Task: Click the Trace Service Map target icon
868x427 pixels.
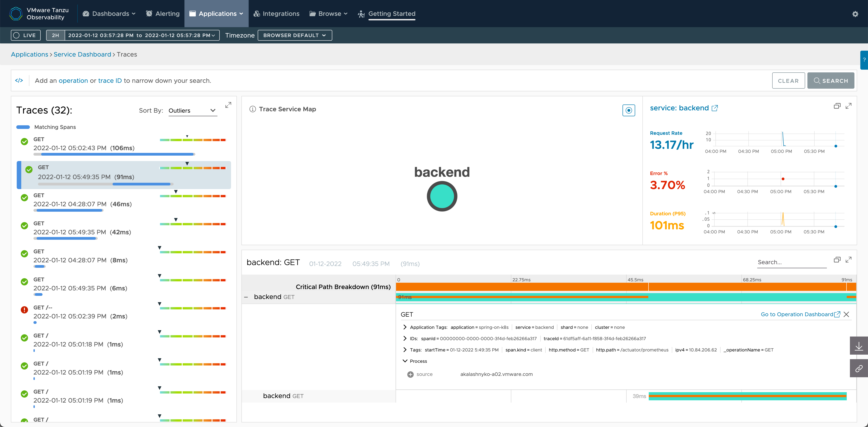Action: [x=628, y=110]
